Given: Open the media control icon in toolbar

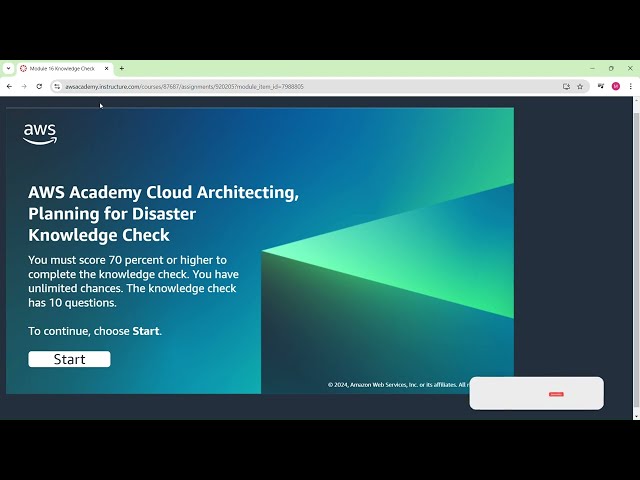Looking at the screenshot, I should (601, 86).
